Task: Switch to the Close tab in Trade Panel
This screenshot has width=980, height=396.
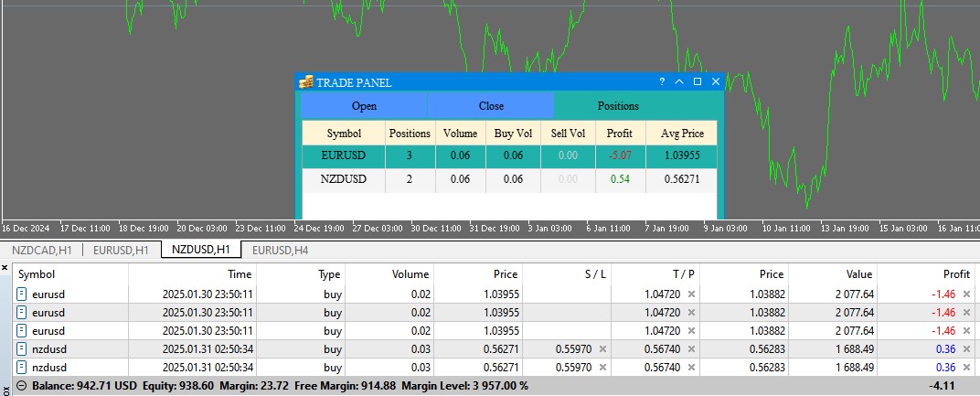Action: 491,106
